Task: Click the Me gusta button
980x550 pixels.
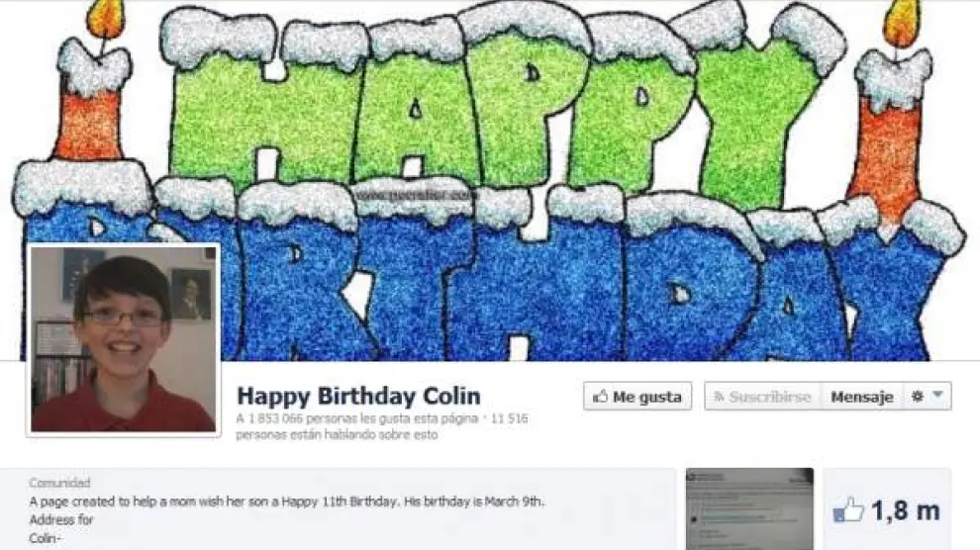Action: pyautogui.click(x=637, y=397)
